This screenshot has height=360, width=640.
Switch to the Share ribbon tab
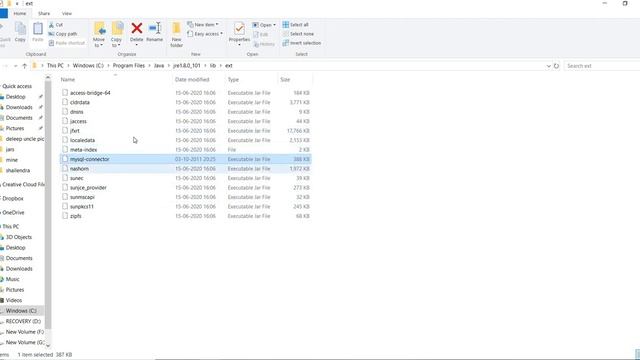coord(44,13)
